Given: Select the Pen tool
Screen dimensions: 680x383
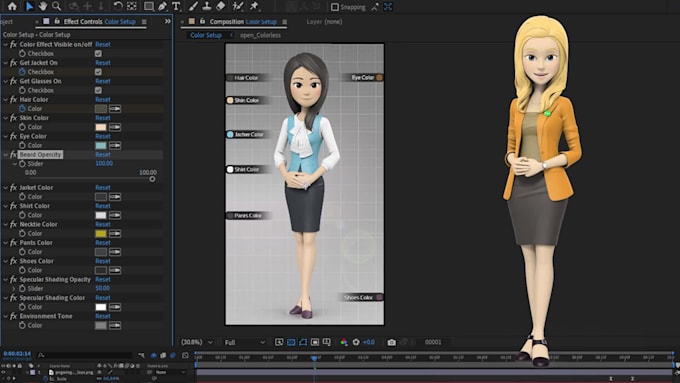Looking at the screenshot, I should [x=162, y=6].
